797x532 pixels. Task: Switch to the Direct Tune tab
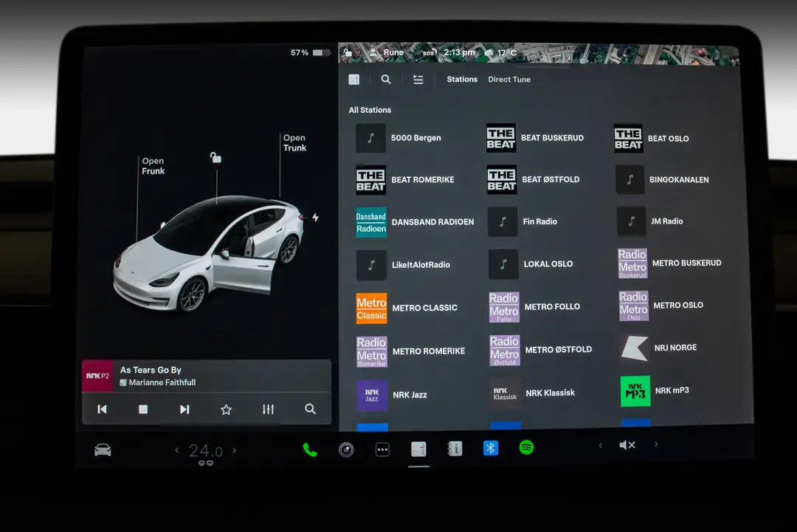(509, 79)
